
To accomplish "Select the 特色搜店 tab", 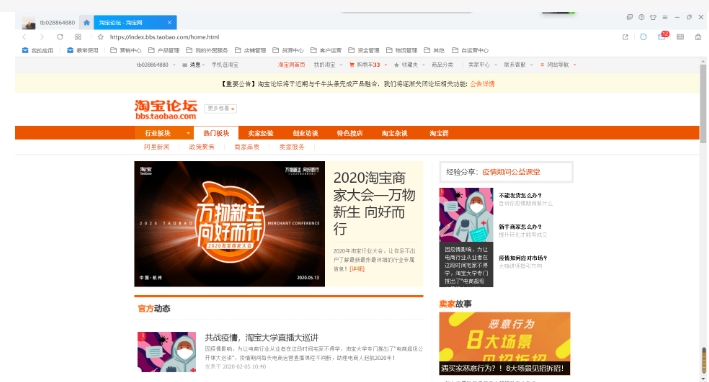I will (350, 133).
